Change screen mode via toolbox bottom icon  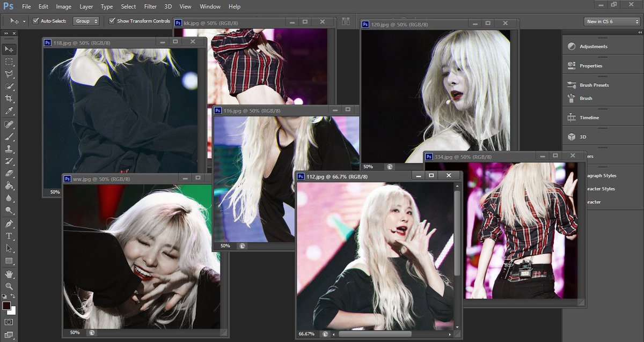coord(9,334)
